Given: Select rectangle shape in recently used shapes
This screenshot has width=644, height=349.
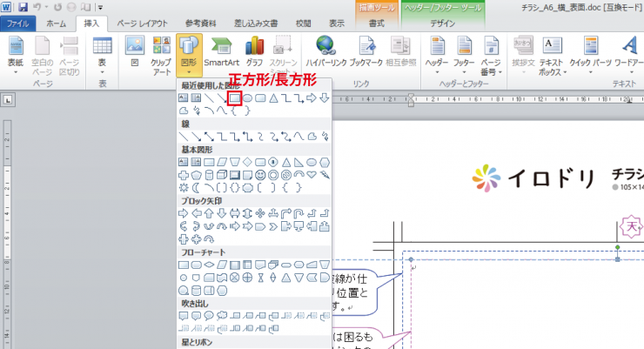Looking at the screenshot, I should 234,98.
